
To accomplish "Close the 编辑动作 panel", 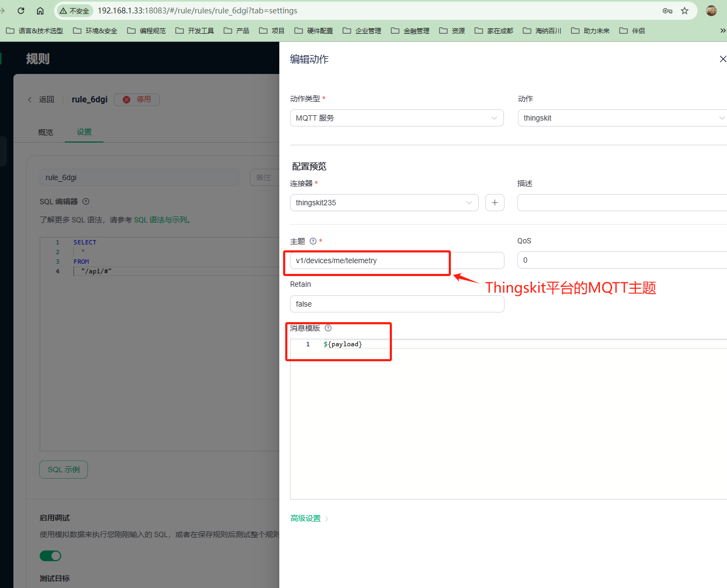I will click(x=722, y=59).
